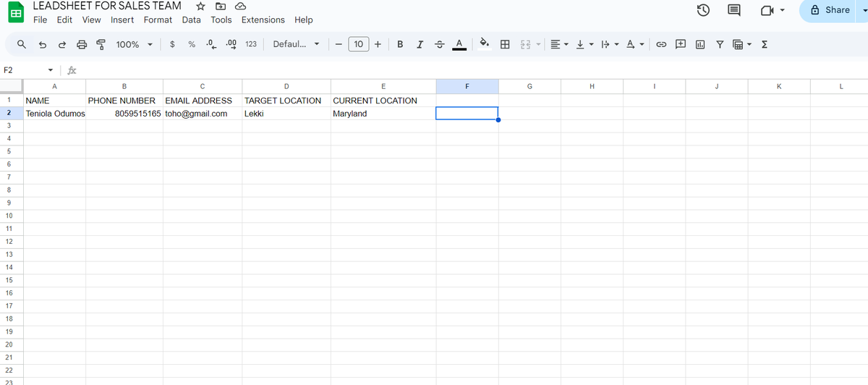Open the Help menu
The height and width of the screenshot is (385, 868).
pyautogui.click(x=304, y=20)
